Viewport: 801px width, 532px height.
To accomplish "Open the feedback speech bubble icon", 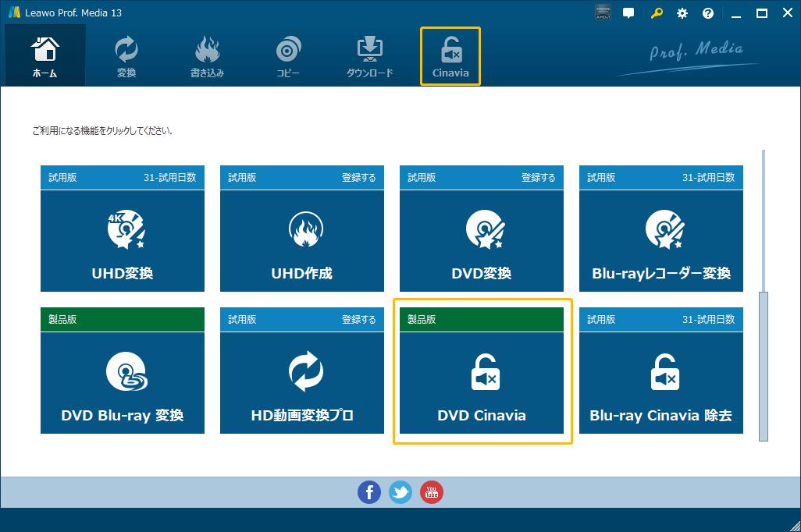I will coord(628,13).
